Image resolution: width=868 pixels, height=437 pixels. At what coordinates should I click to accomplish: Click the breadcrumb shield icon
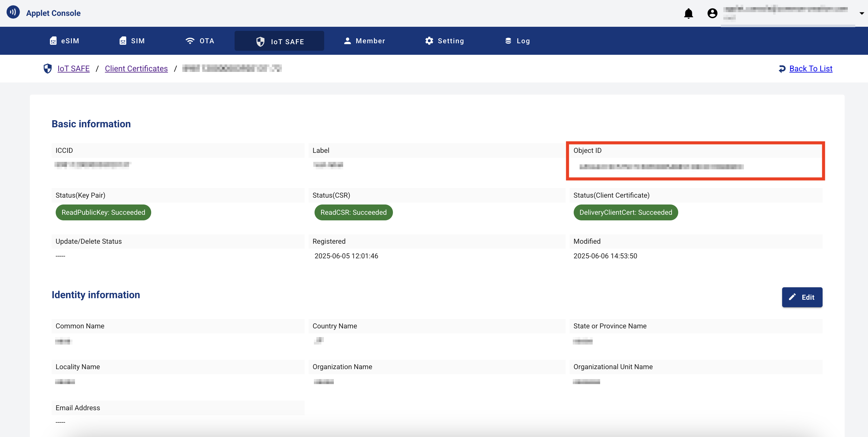48,68
